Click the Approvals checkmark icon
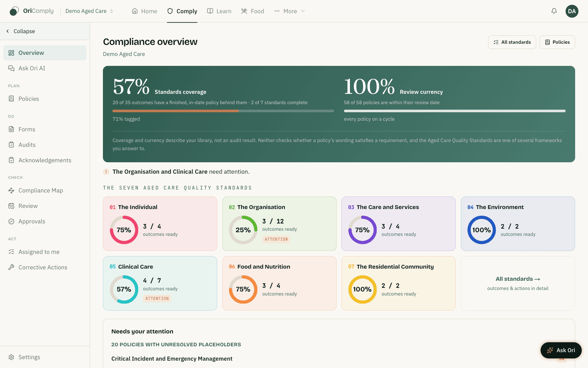 click(11, 222)
